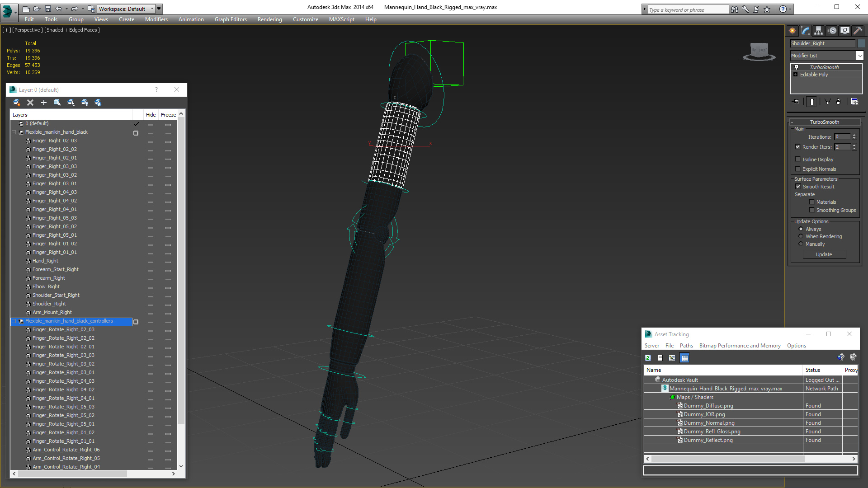Collapse the Flexible_manikin_hand_black layer
This screenshot has width=868, height=488.
14,132
